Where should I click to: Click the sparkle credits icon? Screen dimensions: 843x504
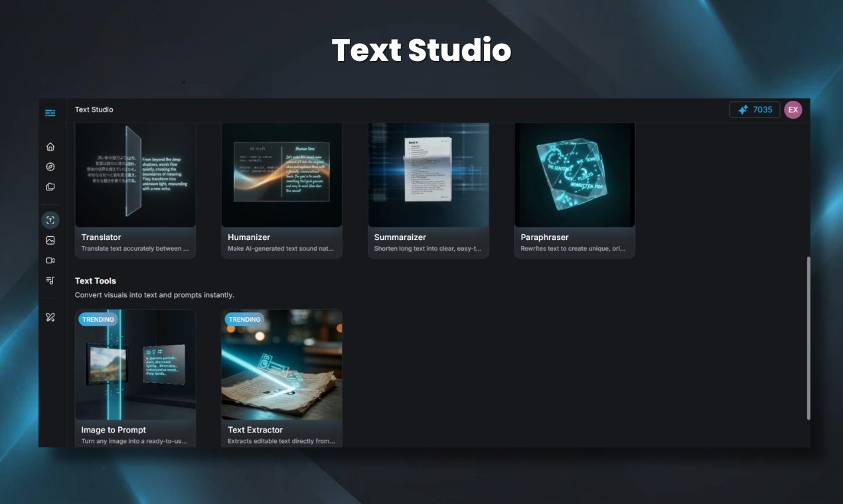742,109
